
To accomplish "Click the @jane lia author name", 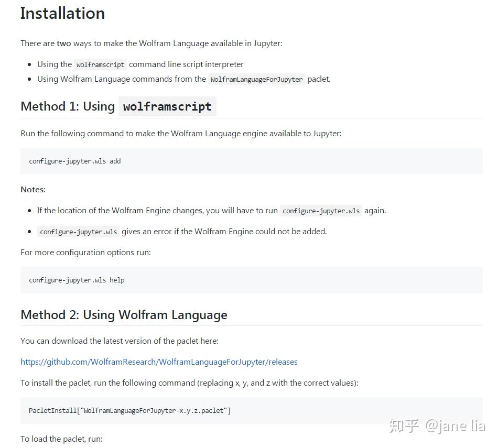I will coord(454,426).
